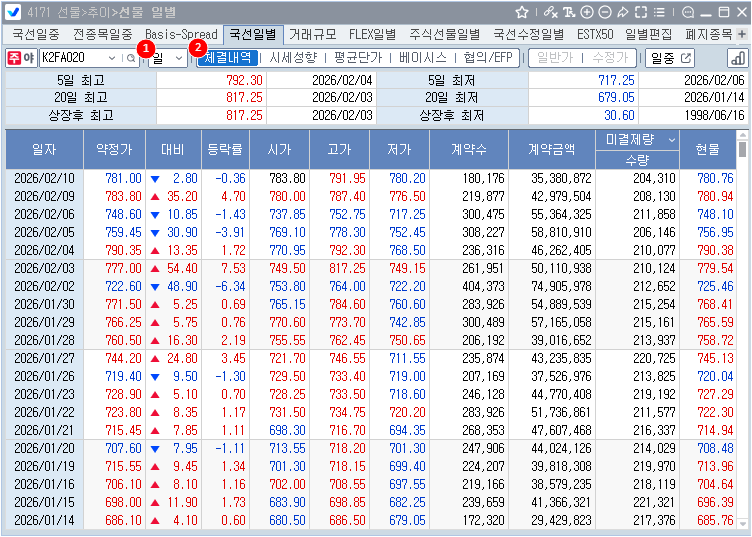Click the screen capture frame icon

pyautogui.click(x=640, y=12)
